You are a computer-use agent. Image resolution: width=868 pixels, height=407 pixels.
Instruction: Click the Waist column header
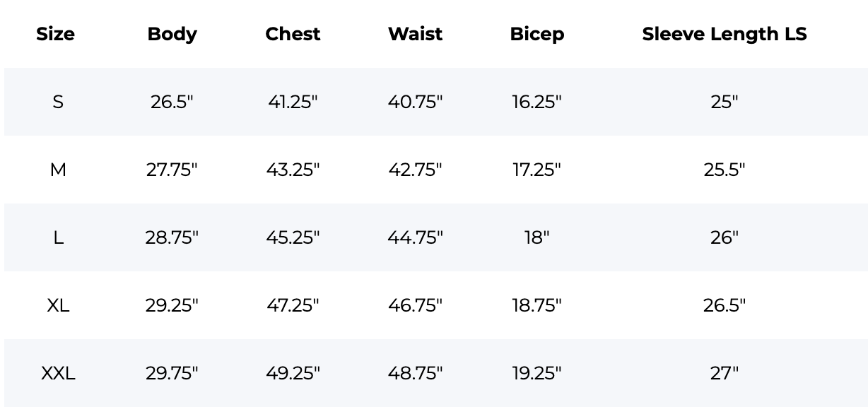[415, 34]
